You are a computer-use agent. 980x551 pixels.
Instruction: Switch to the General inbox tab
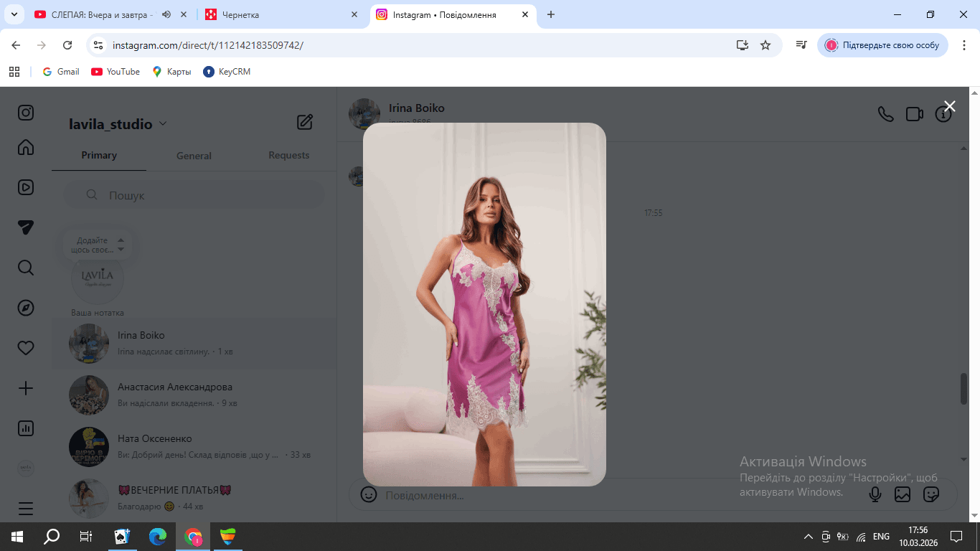(194, 156)
